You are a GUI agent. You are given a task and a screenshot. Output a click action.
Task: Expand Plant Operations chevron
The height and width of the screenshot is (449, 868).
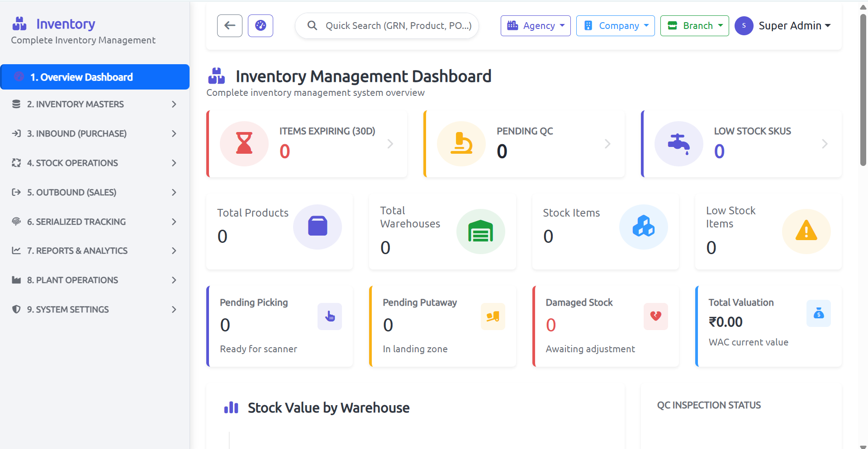tap(174, 280)
